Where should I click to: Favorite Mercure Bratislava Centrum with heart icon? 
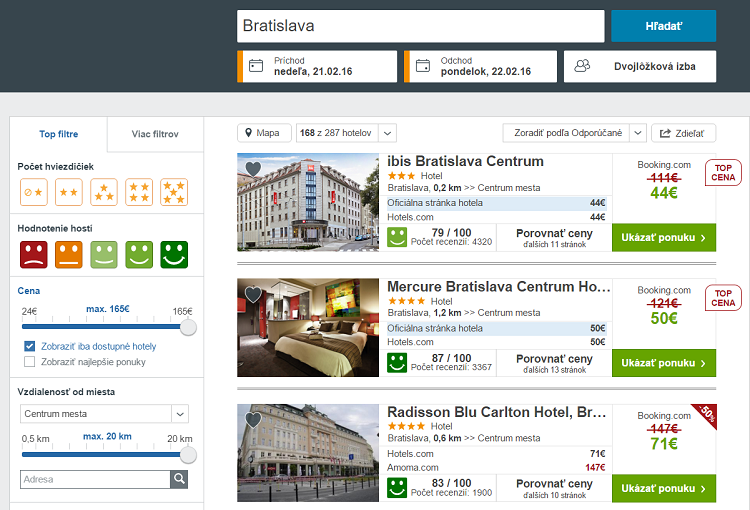(253, 294)
